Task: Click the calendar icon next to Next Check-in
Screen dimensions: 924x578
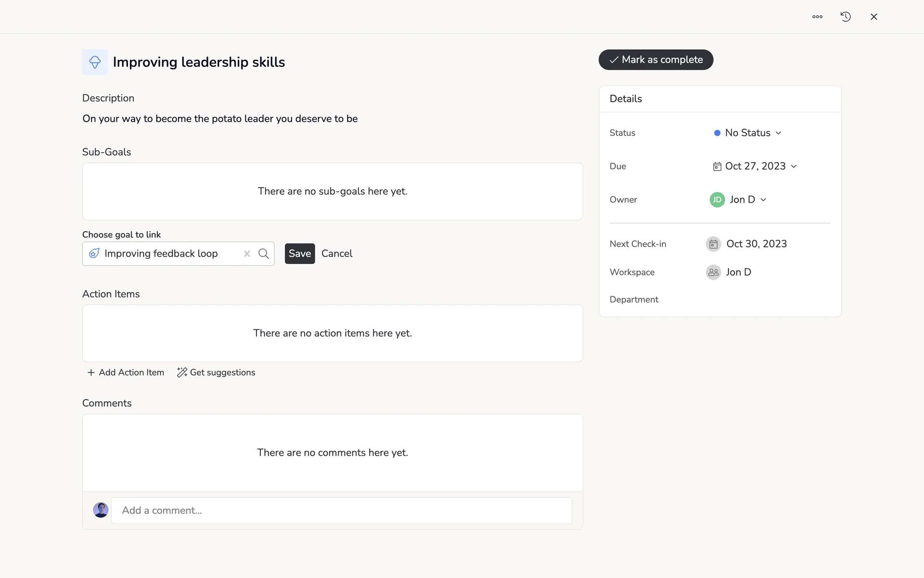Action: [713, 244]
